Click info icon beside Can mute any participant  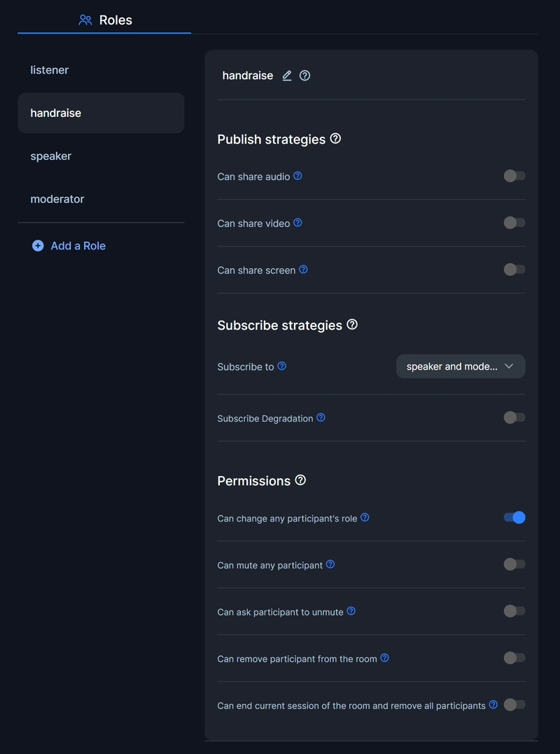(x=330, y=564)
